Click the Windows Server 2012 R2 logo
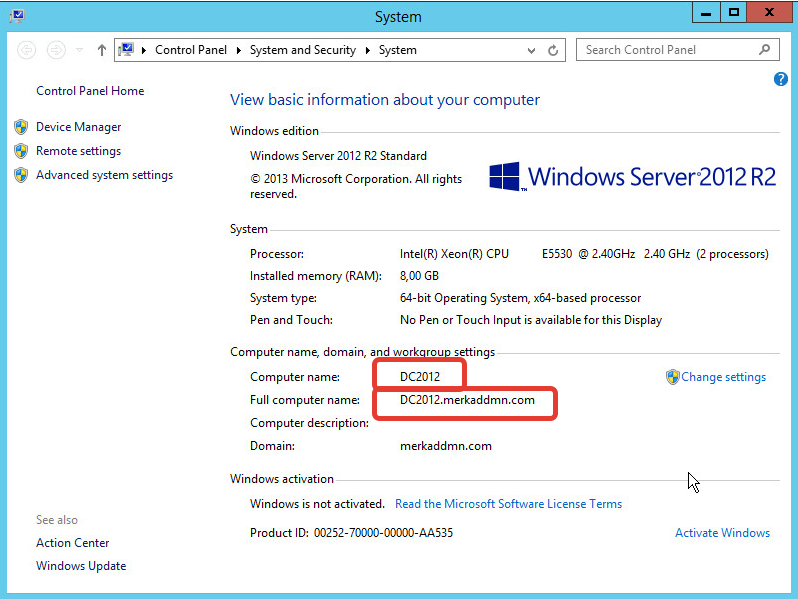The height and width of the screenshot is (599, 798). tap(633, 177)
